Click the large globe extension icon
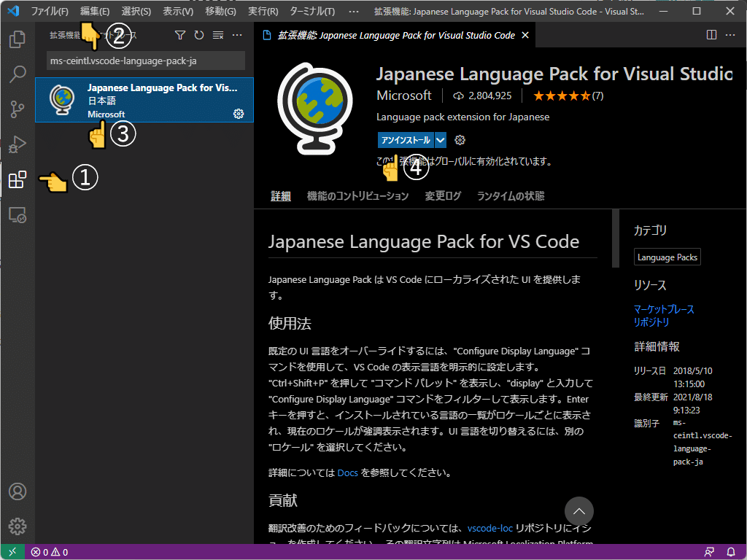 coord(314,109)
